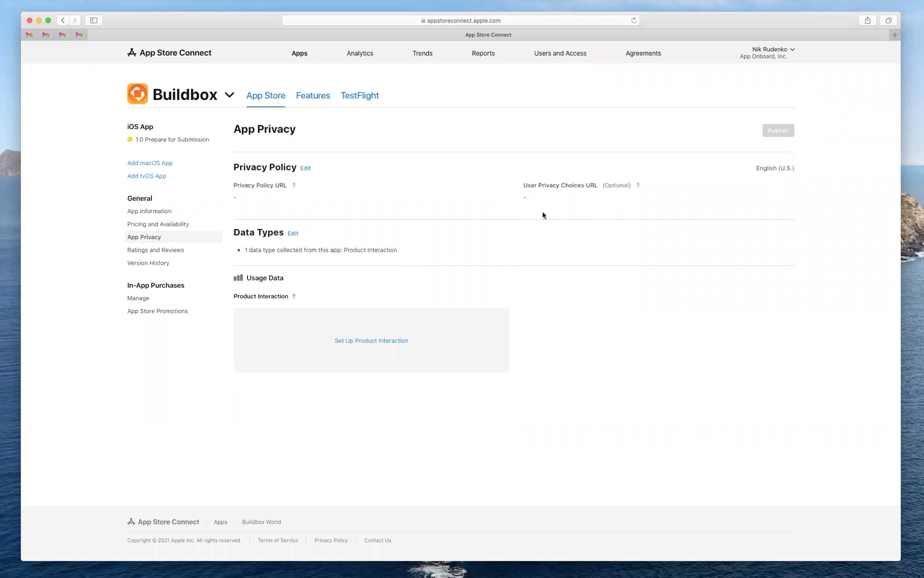
Task: Reload the page with the refresh icon
Action: click(634, 20)
